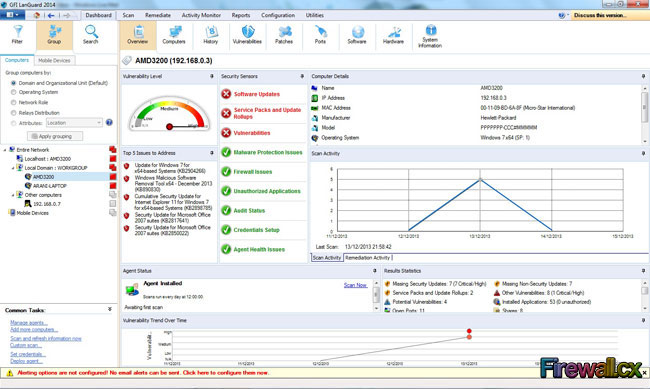Pin the Results Statistics panel
Image resolution: width=650 pixels, height=389 pixels.
point(643,271)
